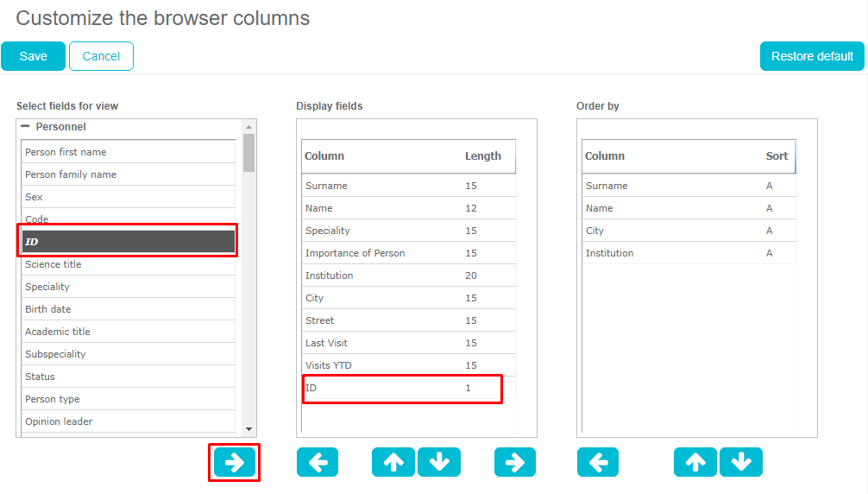The image size is (868, 494).
Task: Select ID row in Display fields
Action: pyautogui.click(x=401, y=388)
